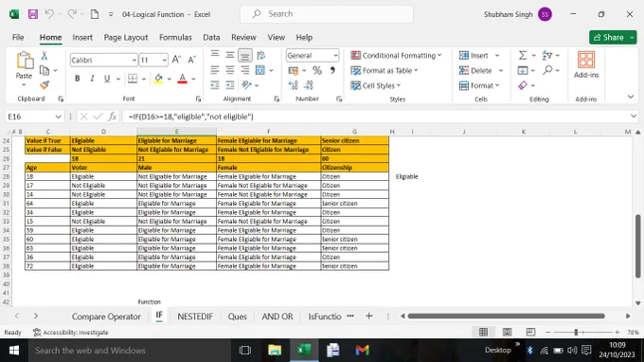Switch to Page Layout view in status bar

(508, 332)
